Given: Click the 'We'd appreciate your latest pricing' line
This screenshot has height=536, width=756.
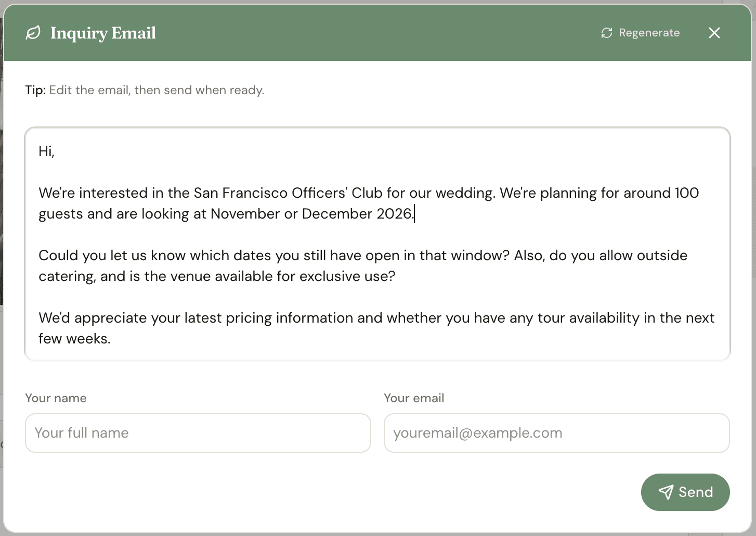Looking at the screenshot, I should [376, 318].
